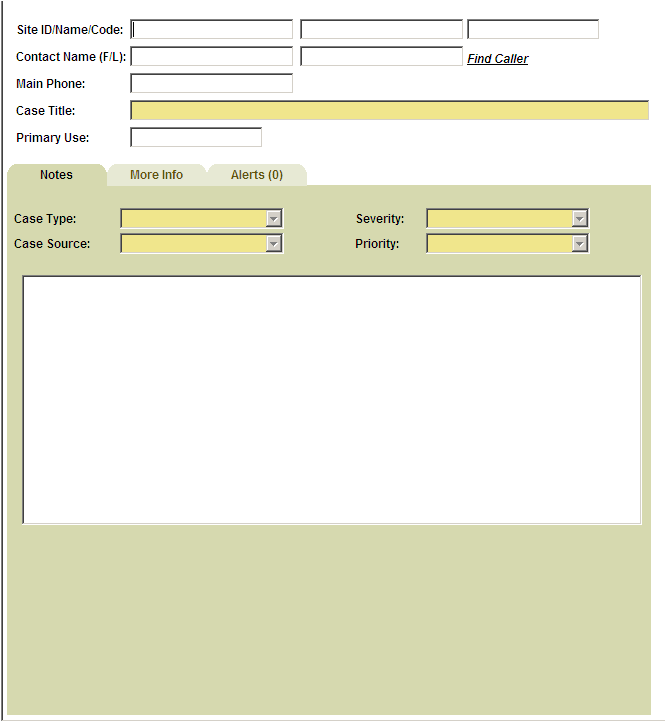
Task: Focus the Contact first name field
Action: tap(211, 57)
